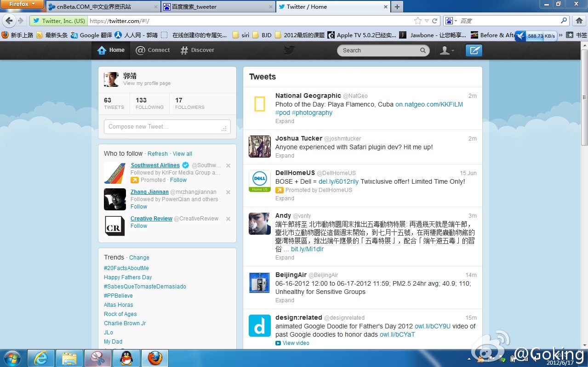Open the Twitter user account dropdown
This screenshot has height=367, width=588.
447,51
